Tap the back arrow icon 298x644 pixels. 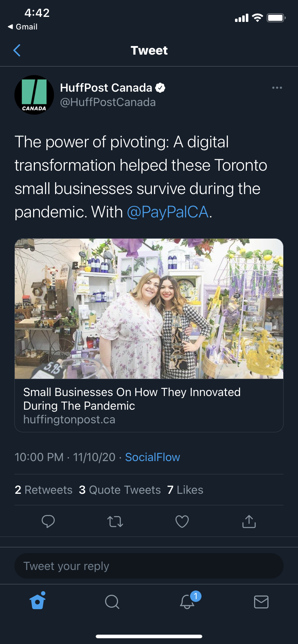coord(17,51)
